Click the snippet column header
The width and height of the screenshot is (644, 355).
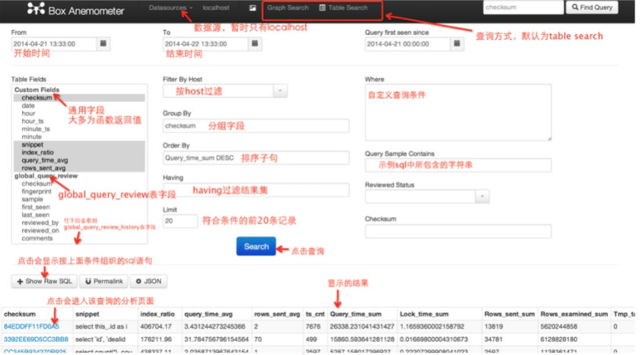coord(88,314)
